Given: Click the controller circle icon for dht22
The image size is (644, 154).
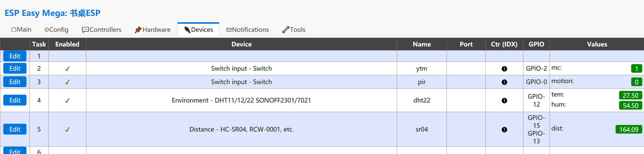Looking at the screenshot, I should point(504,100).
